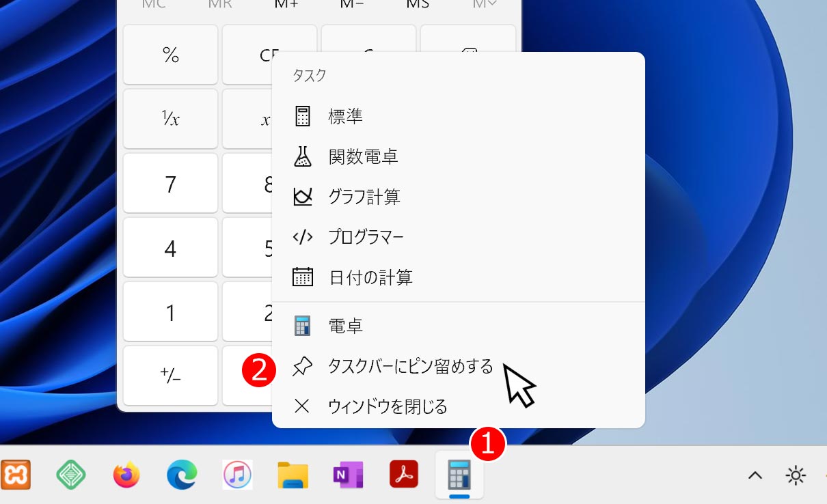Choose グラフ計算 graphing mode
827x504 pixels.
(364, 197)
